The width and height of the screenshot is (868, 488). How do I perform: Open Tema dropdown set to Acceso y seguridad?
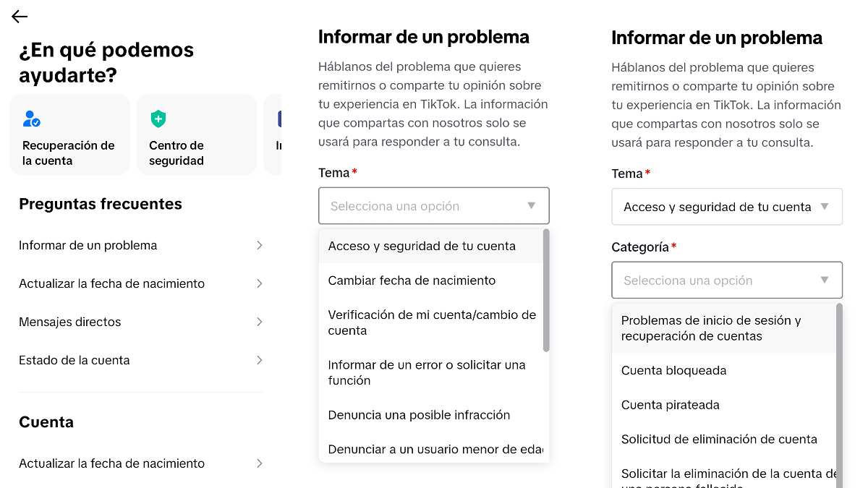[727, 207]
